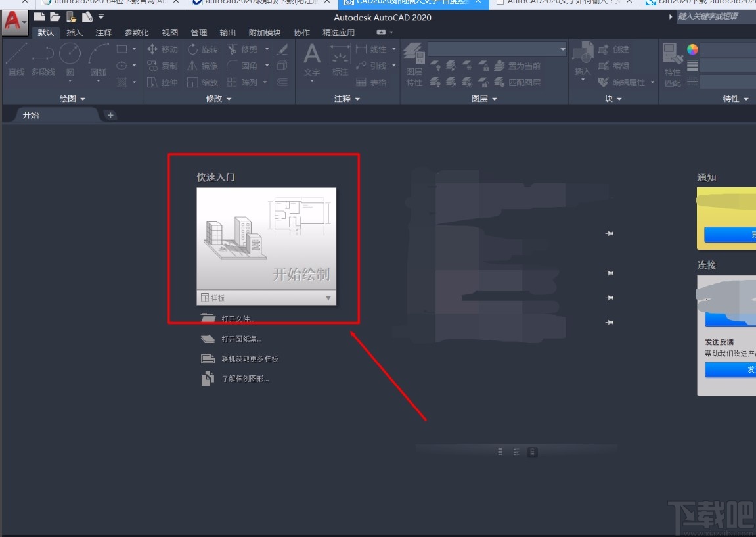Switch to the 插入 ribbon tab

pyautogui.click(x=73, y=32)
